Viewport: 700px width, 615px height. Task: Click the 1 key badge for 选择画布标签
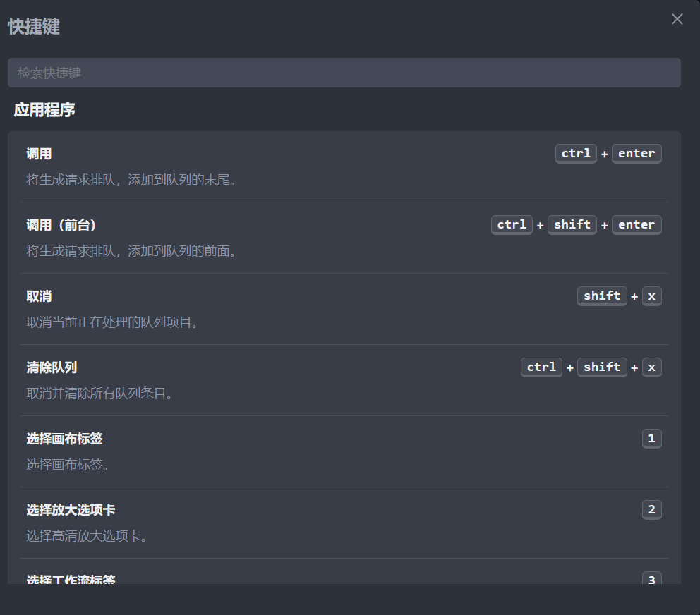pos(651,439)
